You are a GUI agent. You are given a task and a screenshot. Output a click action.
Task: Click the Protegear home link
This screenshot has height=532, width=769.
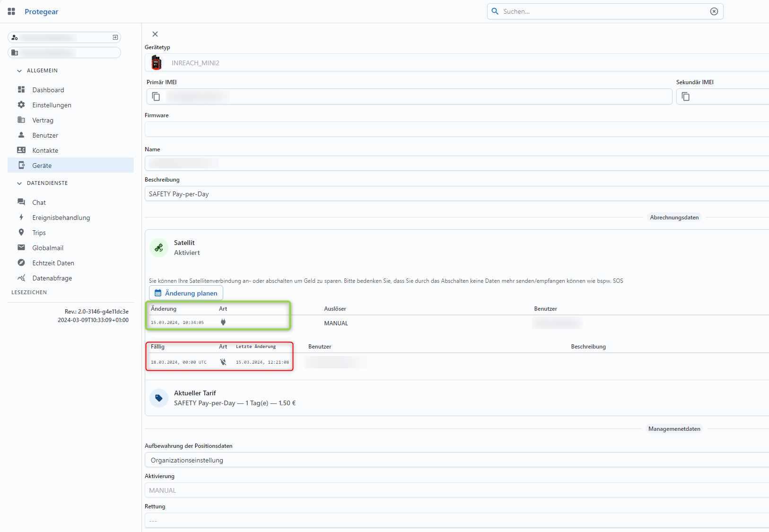click(41, 11)
